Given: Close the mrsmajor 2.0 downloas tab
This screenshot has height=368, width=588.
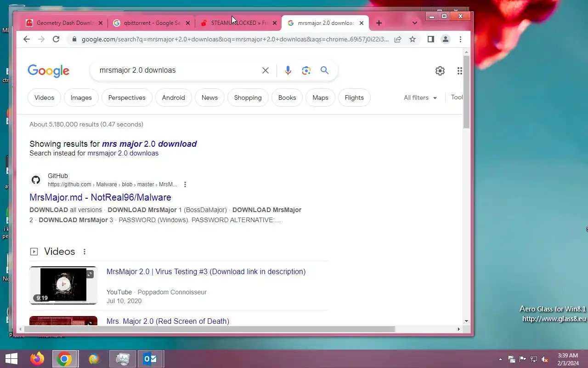Looking at the screenshot, I should click(x=362, y=23).
